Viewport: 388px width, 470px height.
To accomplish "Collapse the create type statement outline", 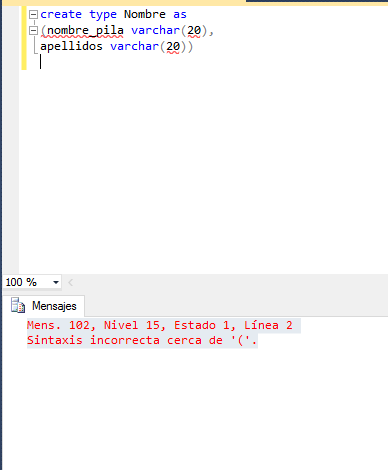I will 33,15.
